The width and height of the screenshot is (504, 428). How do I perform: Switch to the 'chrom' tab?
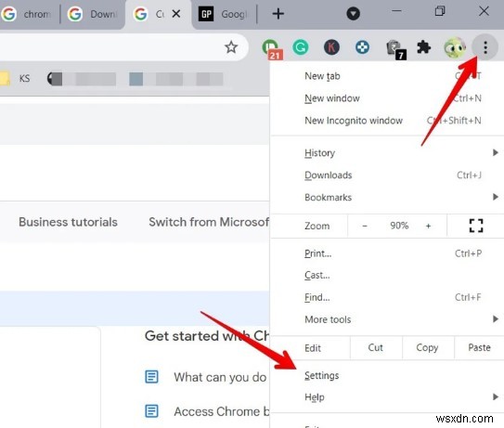pos(28,15)
